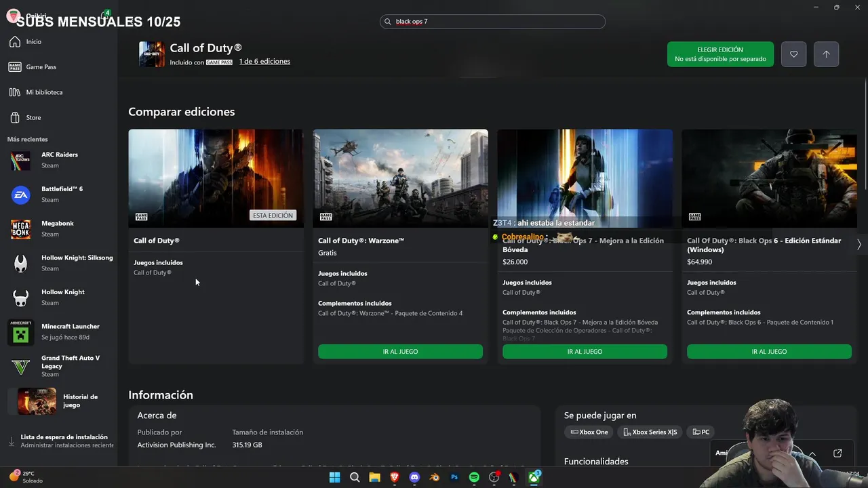Click the ELEGIR EDICIÓN green button
Viewport: 868px width, 488px height.
click(720, 54)
